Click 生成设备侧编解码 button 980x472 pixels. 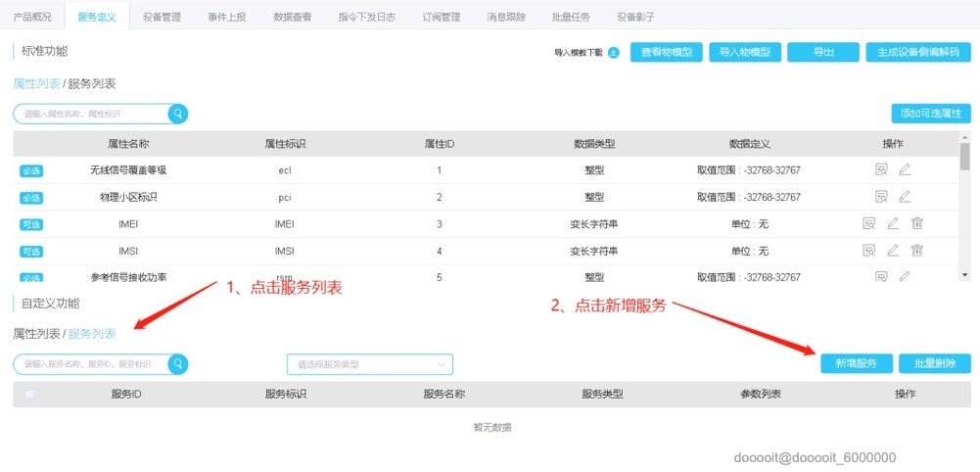[x=918, y=53]
